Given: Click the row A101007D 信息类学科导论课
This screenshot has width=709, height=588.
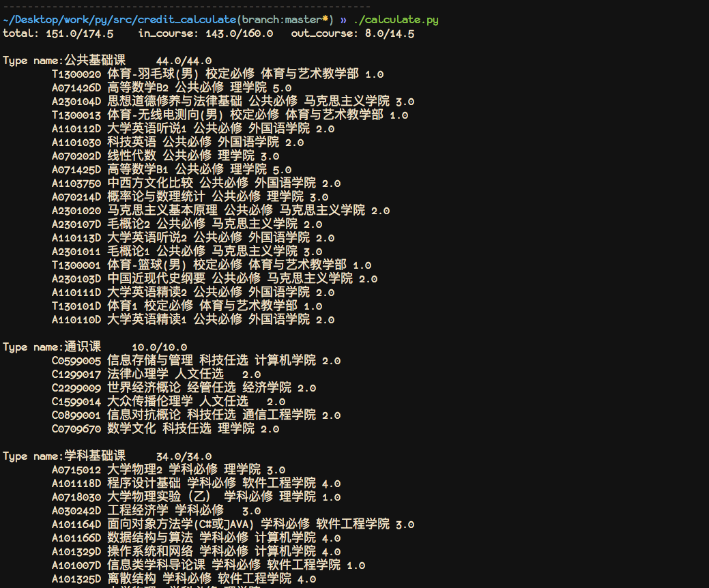Looking at the screenshot, I should click(x=209, y=565).
